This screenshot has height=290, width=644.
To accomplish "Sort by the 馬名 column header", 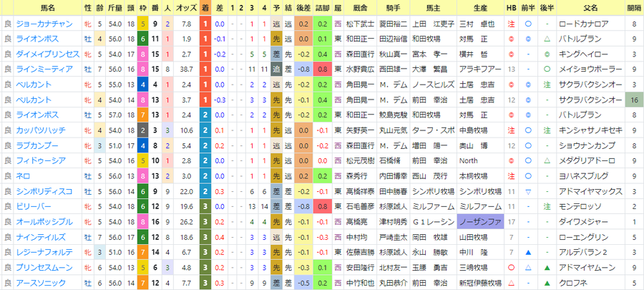I will coord(48,8).
